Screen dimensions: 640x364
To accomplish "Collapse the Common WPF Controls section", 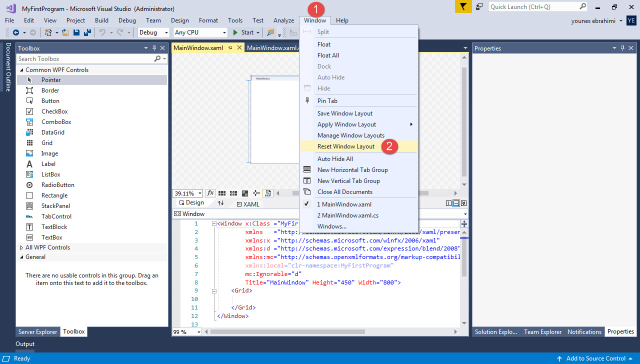I will 20,70.
